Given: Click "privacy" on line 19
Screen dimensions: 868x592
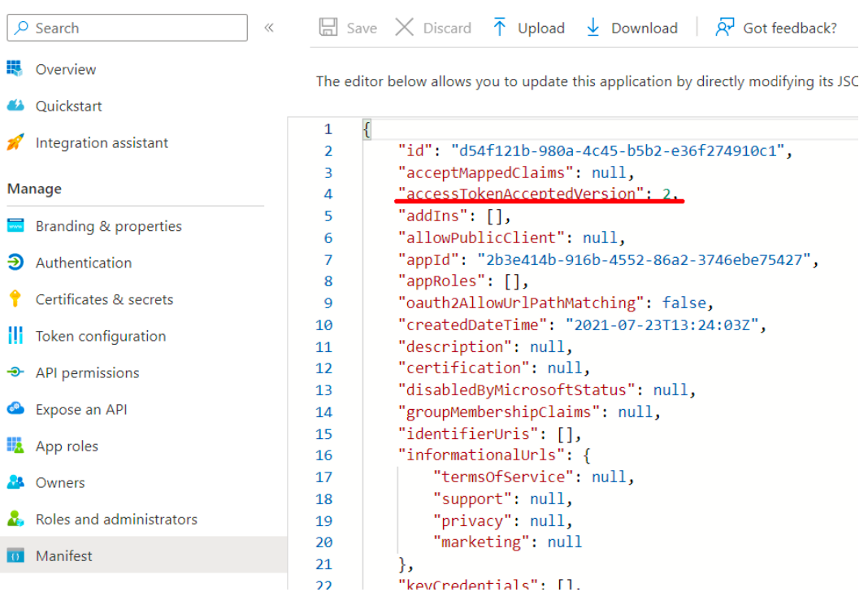Looking at the screenshot, I should [472, 520].
